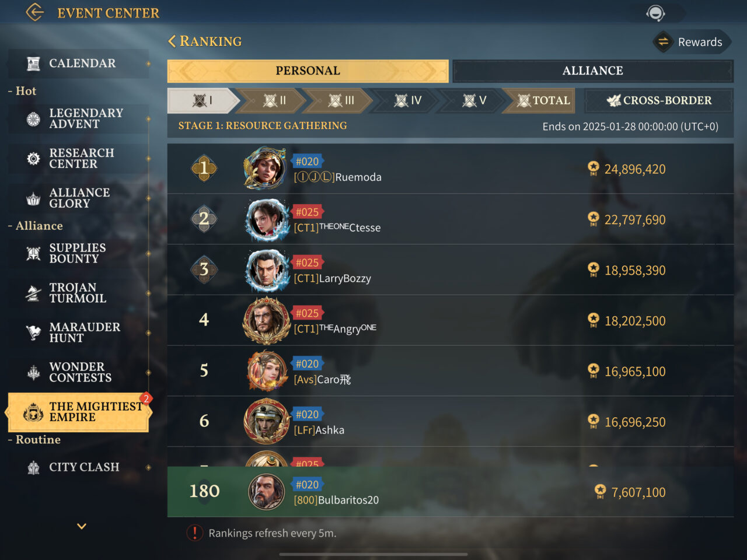Select the Trojan Turmoil event
The height and width of the screenshot is (560, 747).
pos(78,293)
